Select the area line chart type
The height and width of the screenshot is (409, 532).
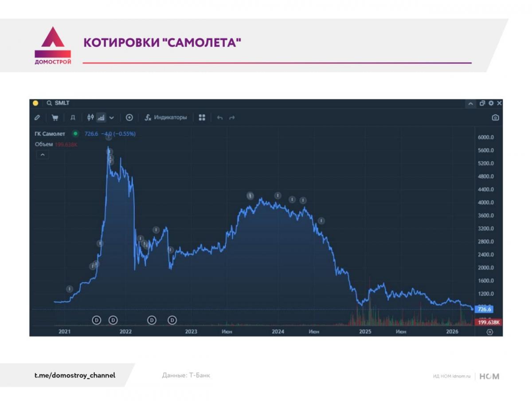click(x=101, y=118)
